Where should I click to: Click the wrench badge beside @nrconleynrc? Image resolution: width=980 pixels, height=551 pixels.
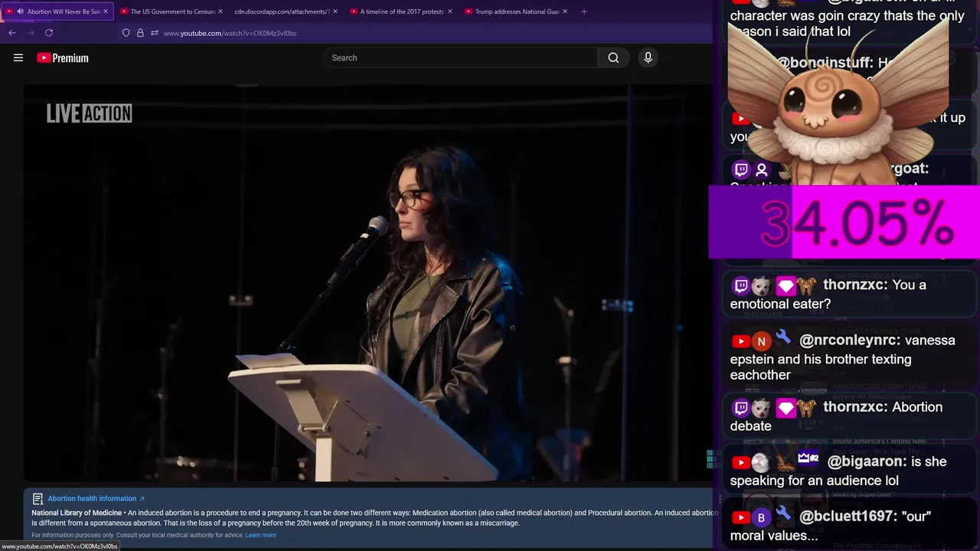(x=782, y=337)
